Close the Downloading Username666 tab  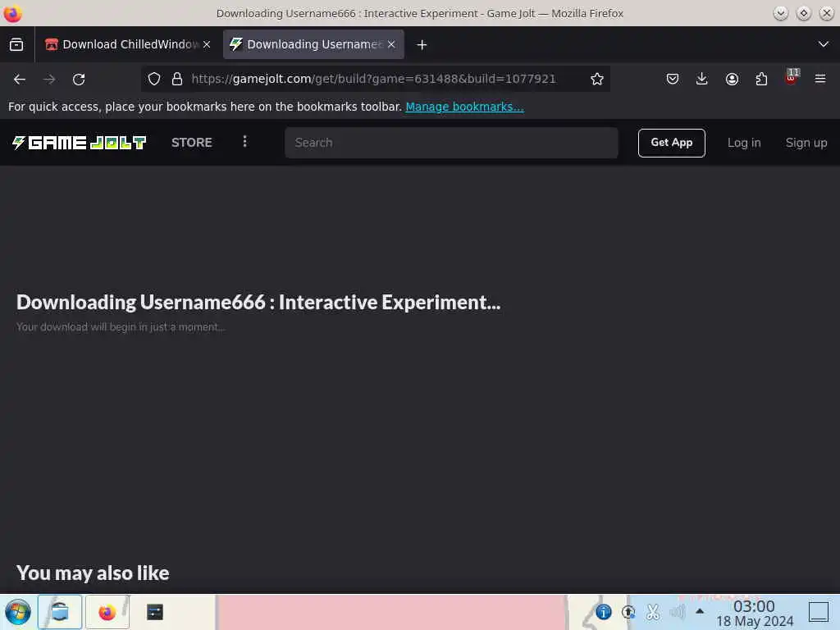tap(391, 44)
